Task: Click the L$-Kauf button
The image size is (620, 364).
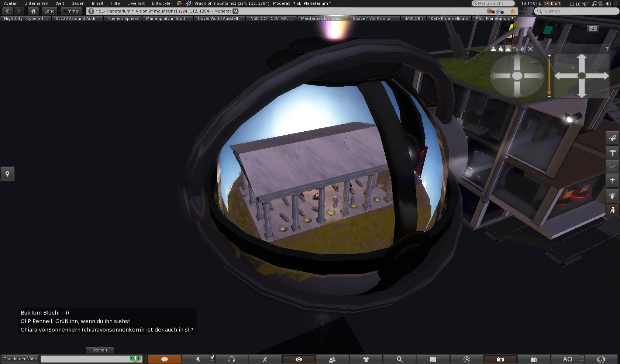Action: [552, 4]
